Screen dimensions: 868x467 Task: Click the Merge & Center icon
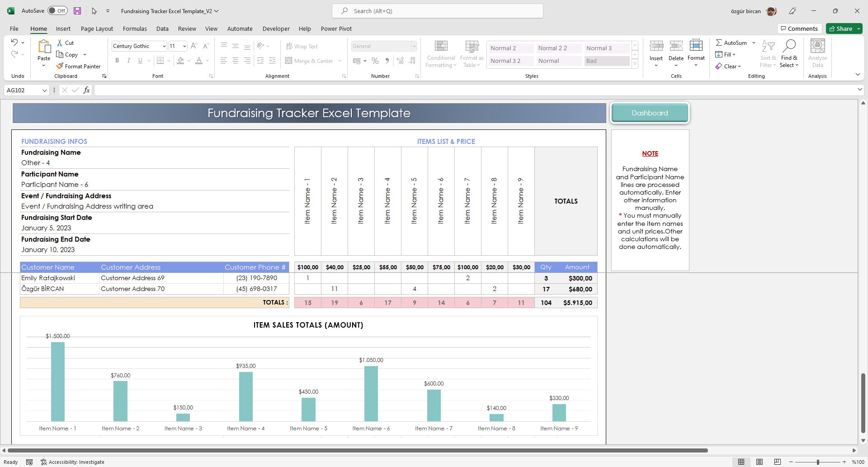click(x=289, y=61)
